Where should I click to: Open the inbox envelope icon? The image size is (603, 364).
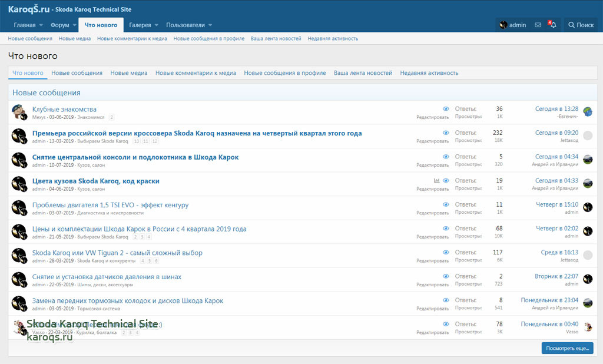[538, 25]
